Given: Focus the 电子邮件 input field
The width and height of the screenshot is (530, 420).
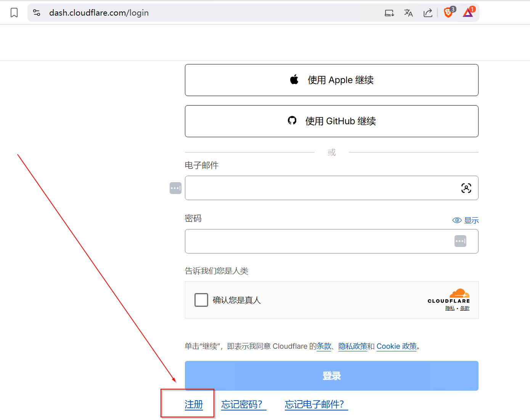Looking at the screenshot, I should coord(332,188).
